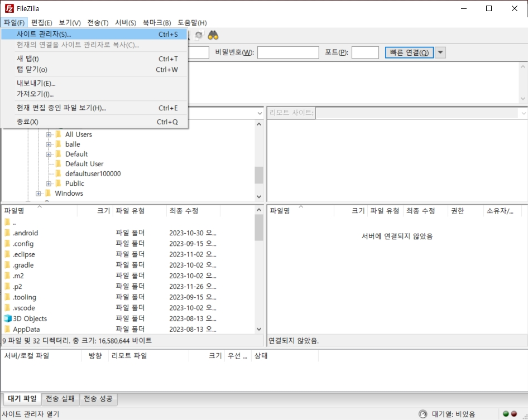Select the .vscode folder row
The width and height of the screenshot is (528, 420).
[x=128, y=308]
